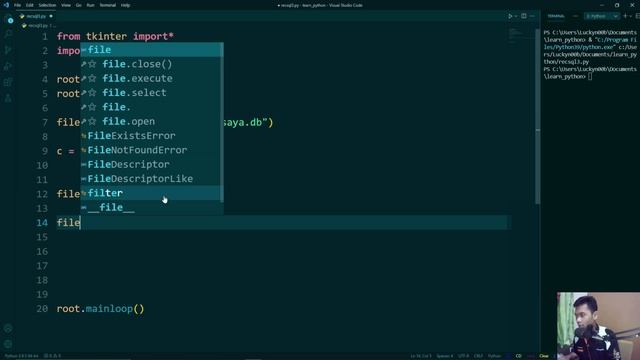The height and width of the screenshot is (360, 640).
Task: Open the Extensions view in activity bar
Action: [8, 82]
